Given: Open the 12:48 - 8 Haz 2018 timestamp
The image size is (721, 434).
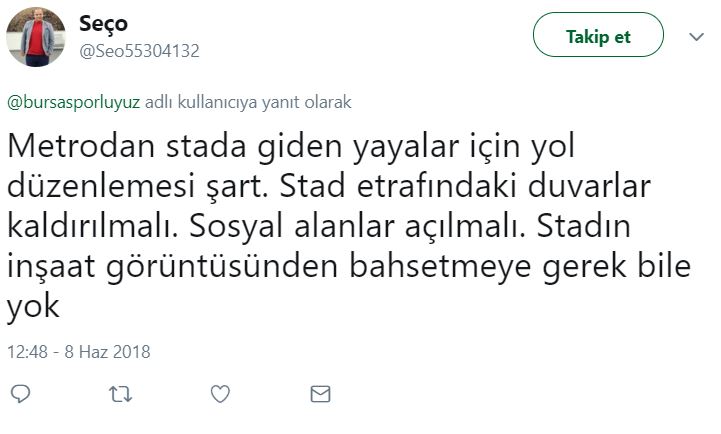Looking at the screenshot, I should click(x=79, y=352).
